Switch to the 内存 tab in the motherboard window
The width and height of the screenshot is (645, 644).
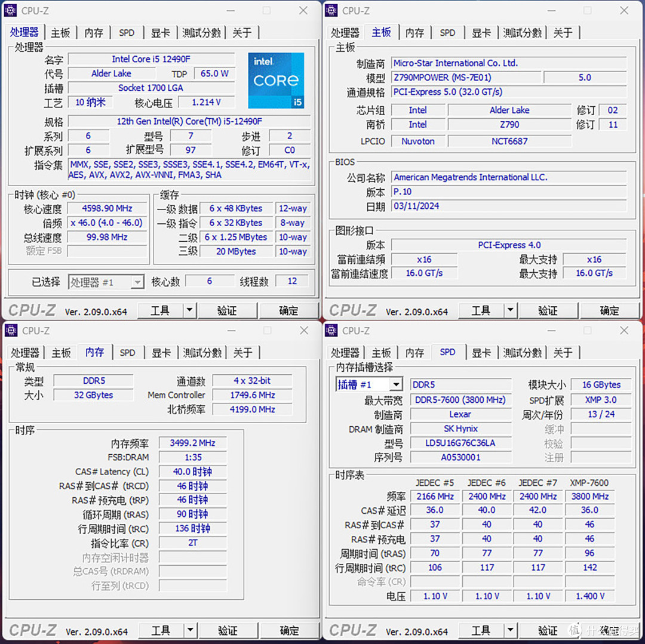point(414,32)
